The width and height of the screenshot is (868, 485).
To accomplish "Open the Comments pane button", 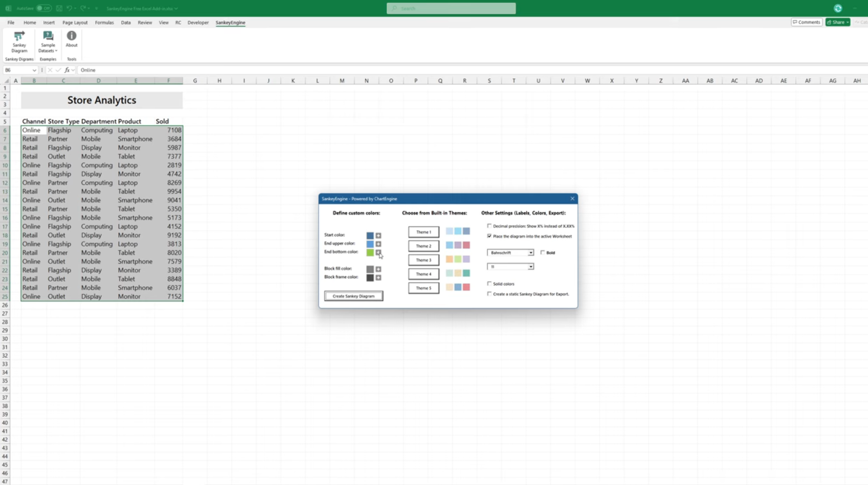I will pos(807,22).
